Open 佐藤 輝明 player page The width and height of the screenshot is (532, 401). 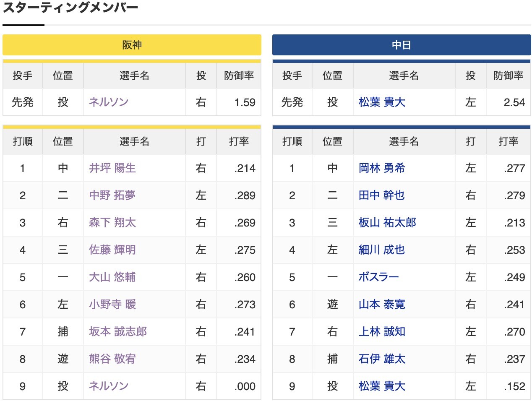pyautogui.click(x=112, y=250)
